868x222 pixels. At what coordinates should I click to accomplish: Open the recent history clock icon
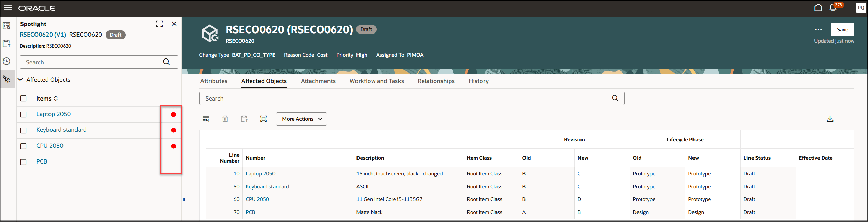tap(7, 61)
